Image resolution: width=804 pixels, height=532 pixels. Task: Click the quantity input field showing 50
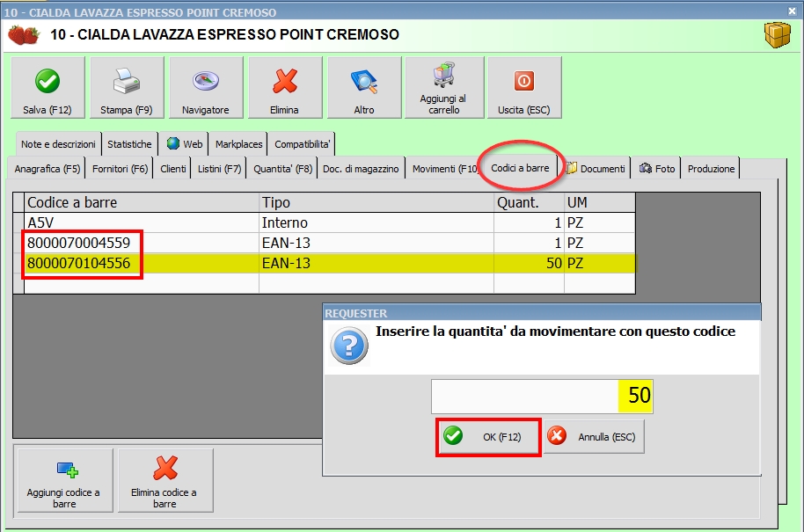click(542, 396)
